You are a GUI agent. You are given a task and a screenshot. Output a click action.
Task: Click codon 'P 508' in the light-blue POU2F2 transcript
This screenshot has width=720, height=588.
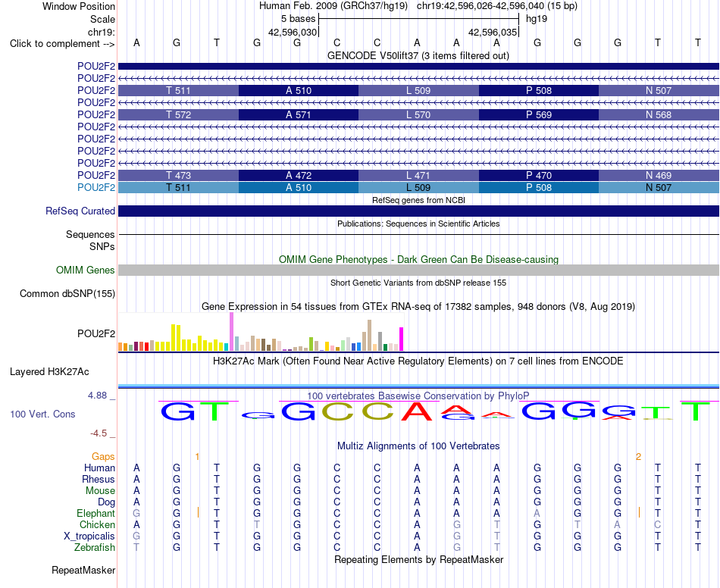[x=539, y=187]
